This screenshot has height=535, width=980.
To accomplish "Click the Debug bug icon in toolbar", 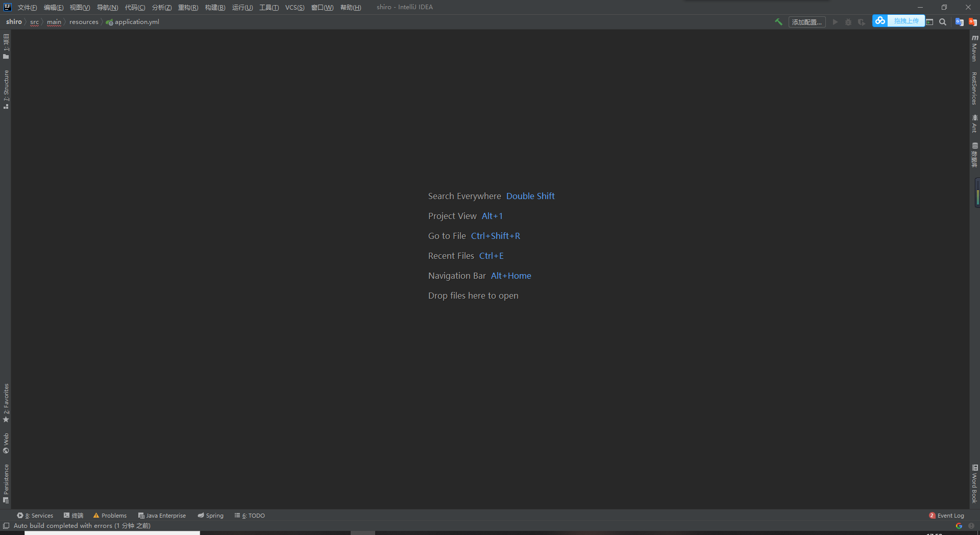I will tap(848, 22).
